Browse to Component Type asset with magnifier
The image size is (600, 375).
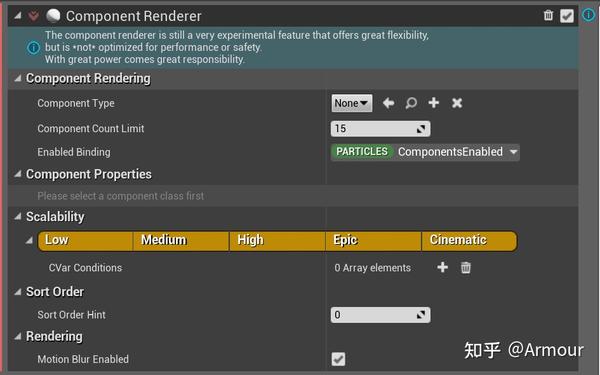[411, 103]
